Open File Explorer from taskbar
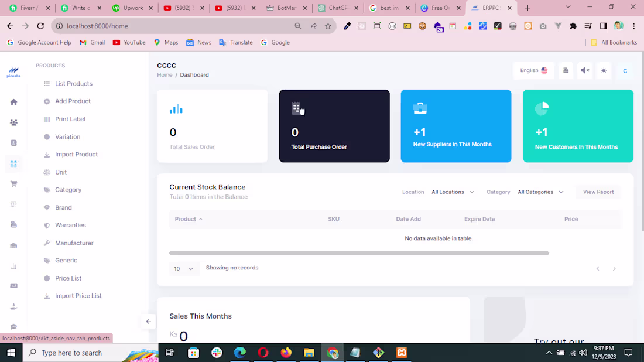644x362 pixels. 309,353
